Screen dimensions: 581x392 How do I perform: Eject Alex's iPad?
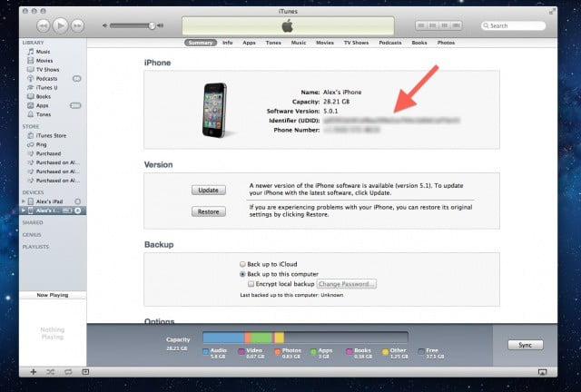(77, 201)
